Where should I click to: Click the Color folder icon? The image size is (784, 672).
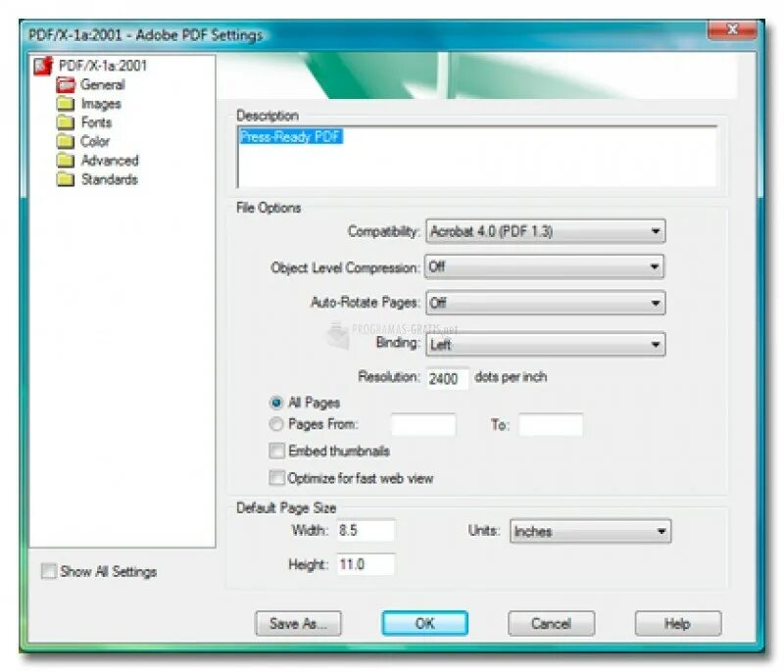(x=66, y=141)
